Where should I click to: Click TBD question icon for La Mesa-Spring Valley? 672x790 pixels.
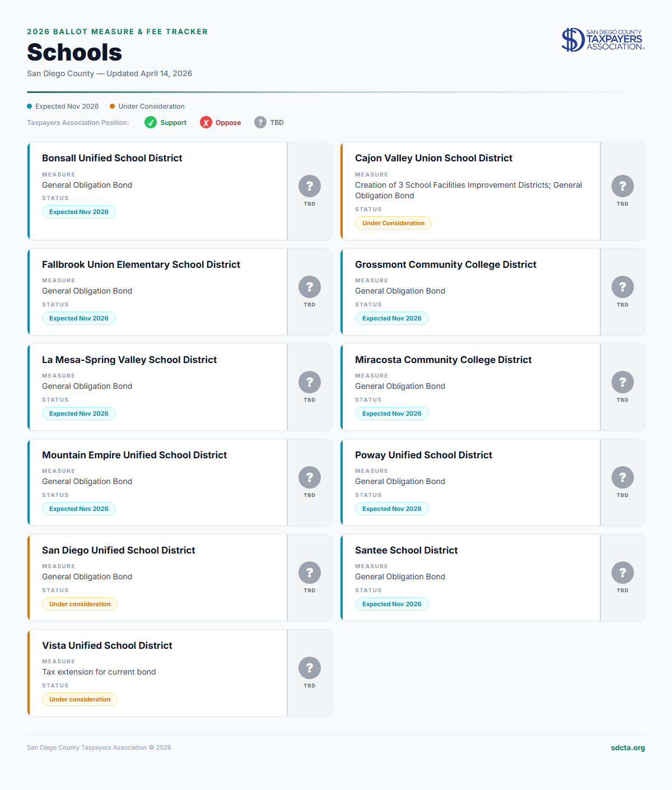310,382
